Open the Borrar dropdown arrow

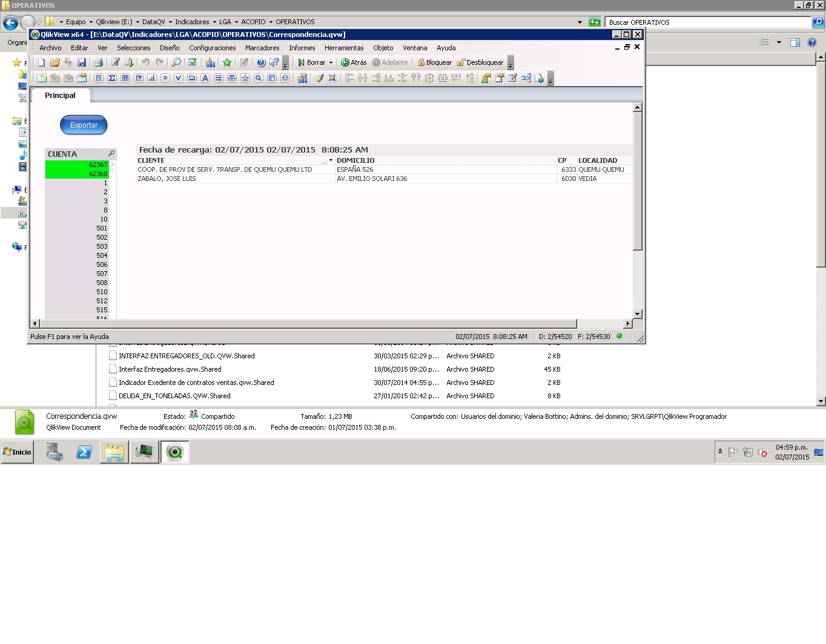pyautogui.click(x=330, y=62)
